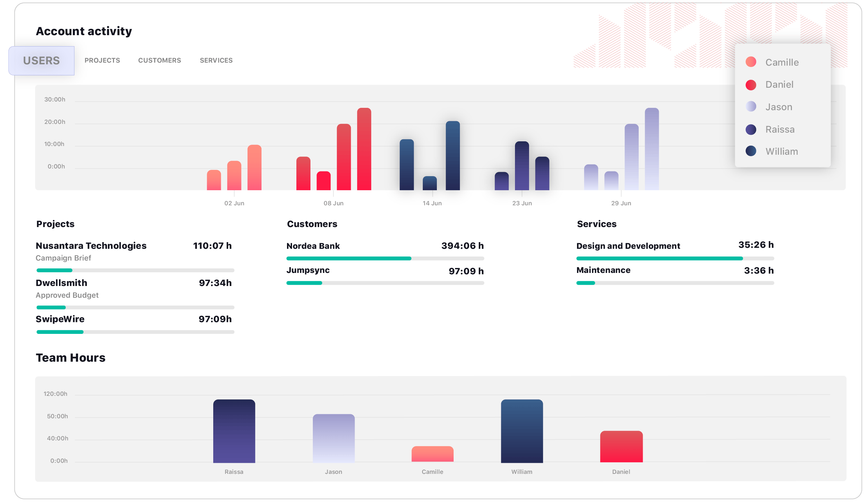This screenshot has height=504, width=866.
Task: Open the SERVICES section
Action: point(216,60)
